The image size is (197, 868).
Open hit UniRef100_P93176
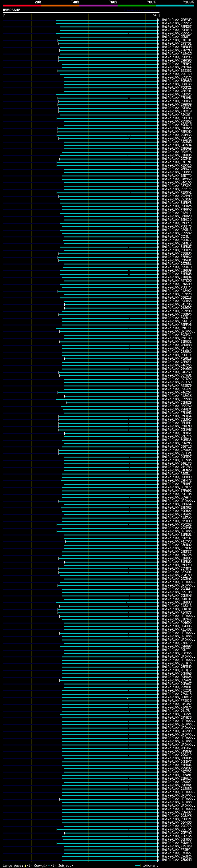(176, 189)
